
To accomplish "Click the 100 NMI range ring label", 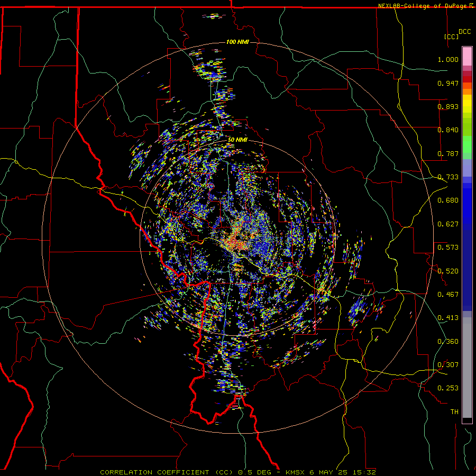I will [x=237, y=42].
